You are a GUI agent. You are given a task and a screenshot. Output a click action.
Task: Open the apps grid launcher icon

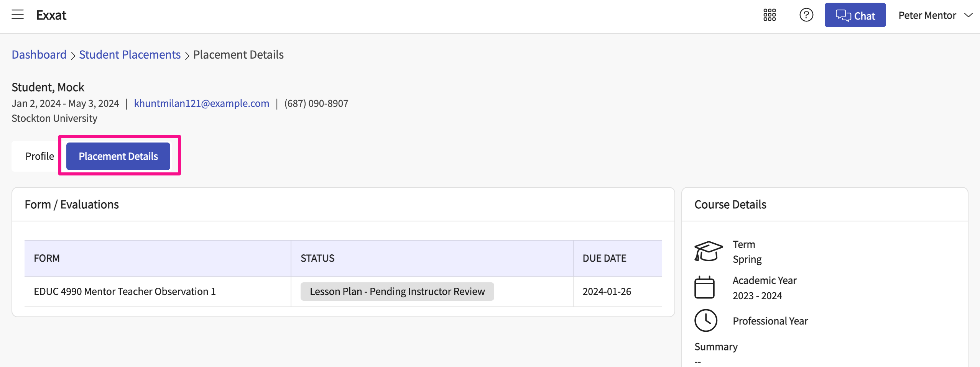pos(769,15)
